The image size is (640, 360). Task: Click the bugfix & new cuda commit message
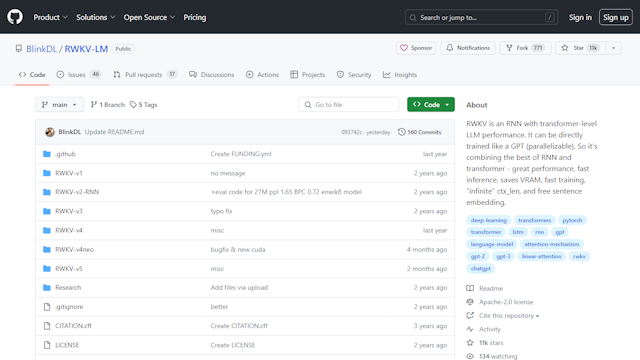pos(238,249)
